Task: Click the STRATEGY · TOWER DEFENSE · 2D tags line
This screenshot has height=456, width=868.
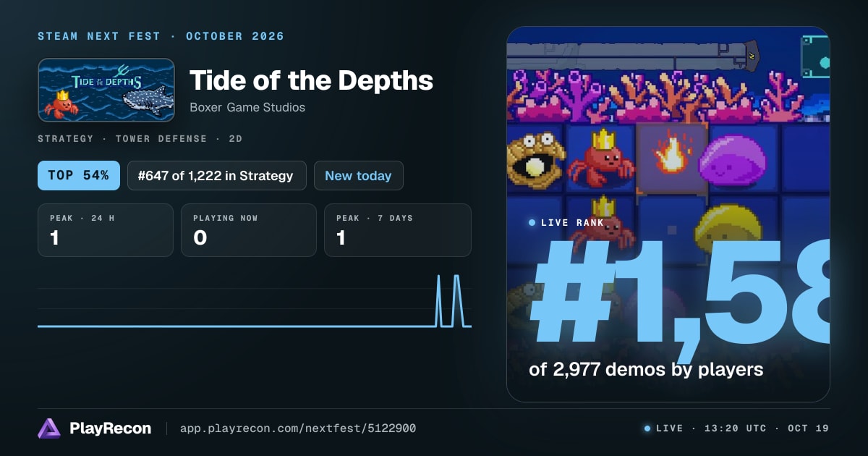Action: pyautogui.click(x=140, y=138)
